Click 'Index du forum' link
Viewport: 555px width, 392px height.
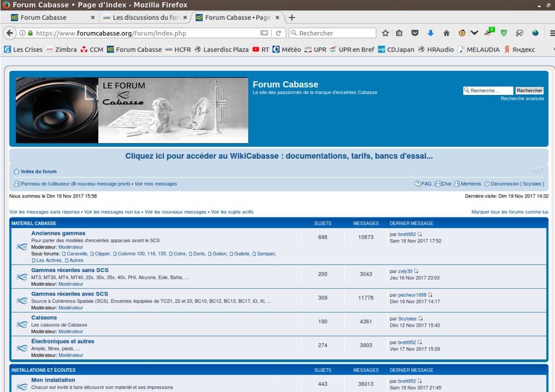coord(39,171)
